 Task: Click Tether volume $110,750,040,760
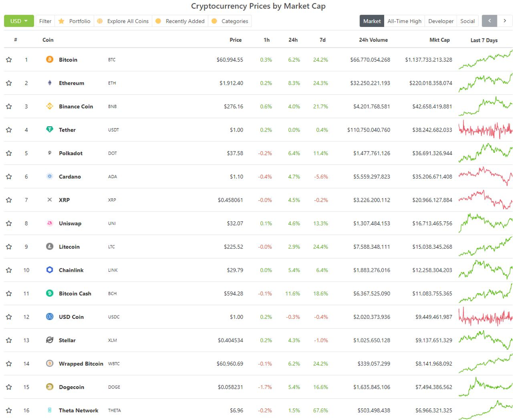pos(369,130)
